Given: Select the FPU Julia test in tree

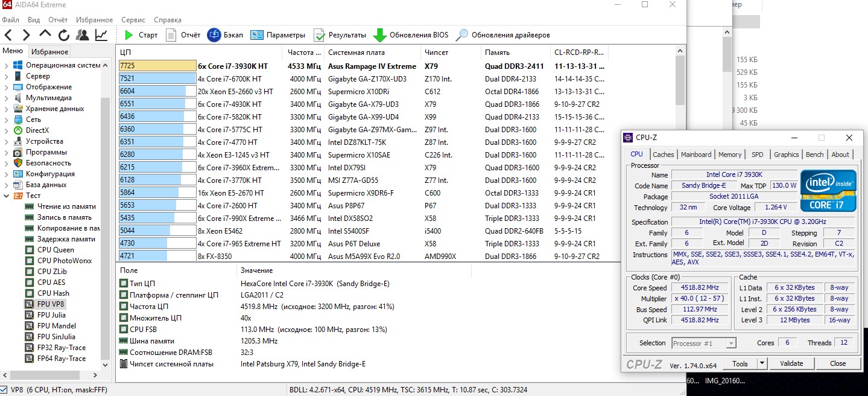Looking at the screenshot, I should pos(51,315).
